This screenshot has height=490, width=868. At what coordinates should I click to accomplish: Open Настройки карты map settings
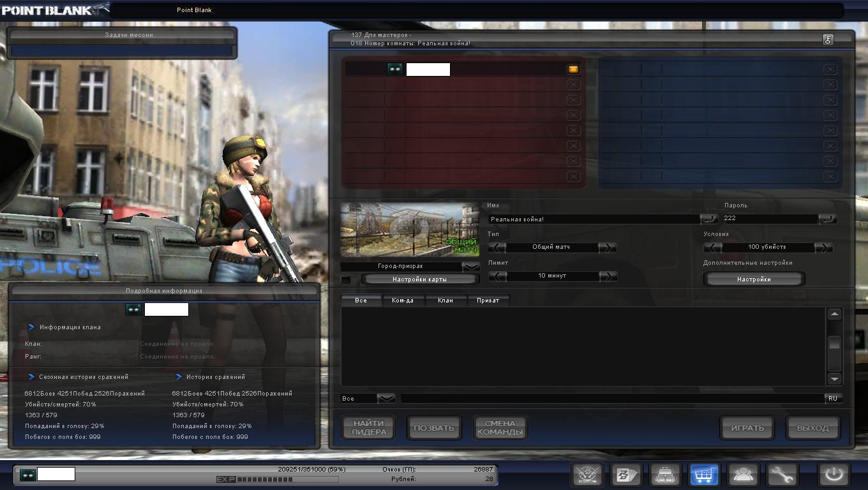point(419,279)
